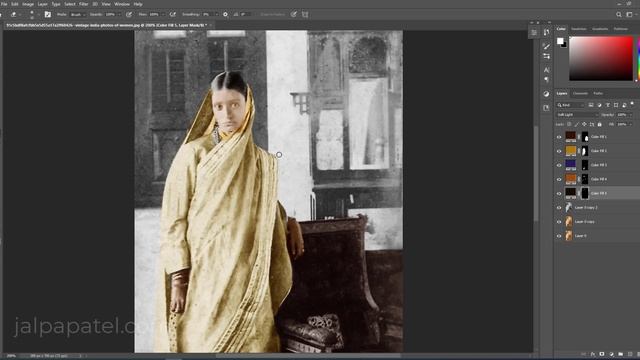Open the File menu
This screenshot has height=360, width=640.
[4, 4]
